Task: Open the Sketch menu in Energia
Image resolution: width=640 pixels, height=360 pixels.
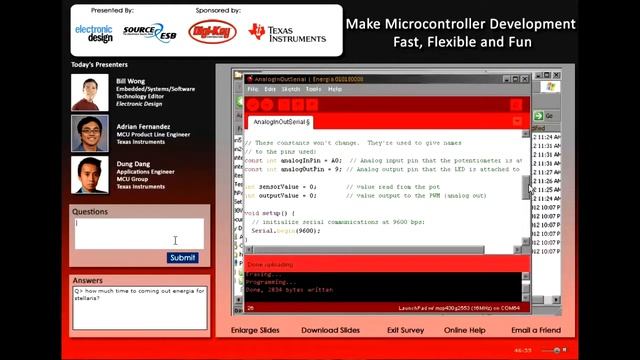Action: pos(291,89)
